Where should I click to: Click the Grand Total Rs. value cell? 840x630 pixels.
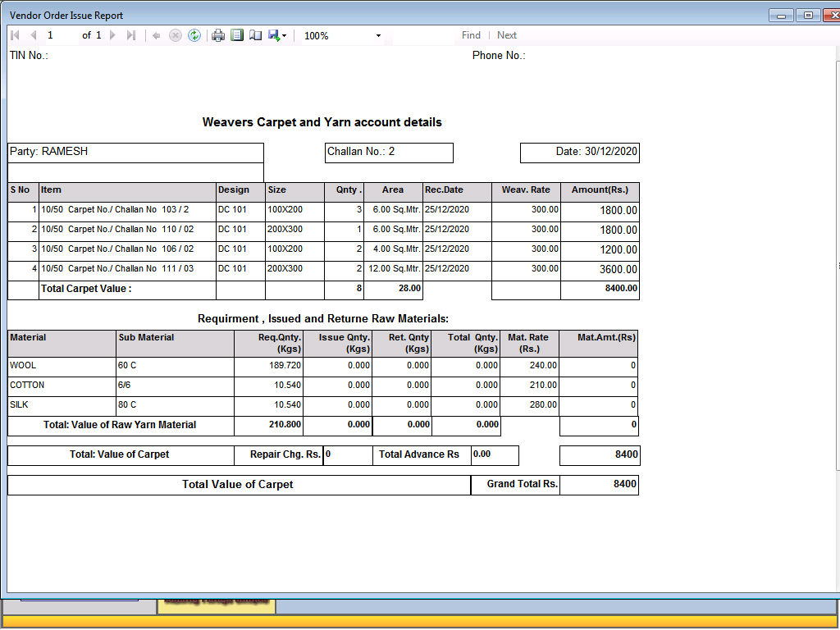pyautogui.click(x=599, y=484)
